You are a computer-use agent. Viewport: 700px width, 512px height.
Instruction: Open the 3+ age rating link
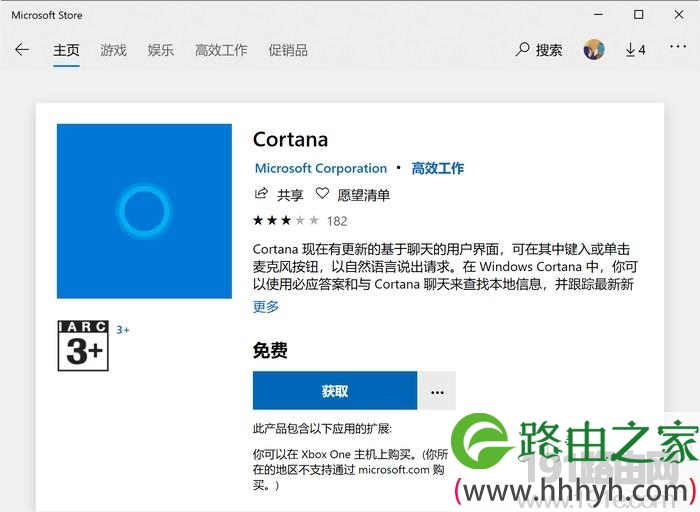123,330
